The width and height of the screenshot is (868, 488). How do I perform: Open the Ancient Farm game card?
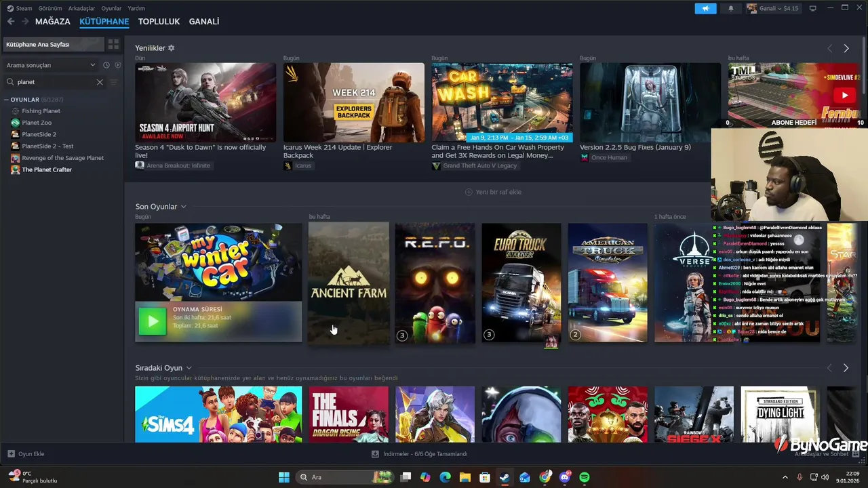(x=349, y=283)
